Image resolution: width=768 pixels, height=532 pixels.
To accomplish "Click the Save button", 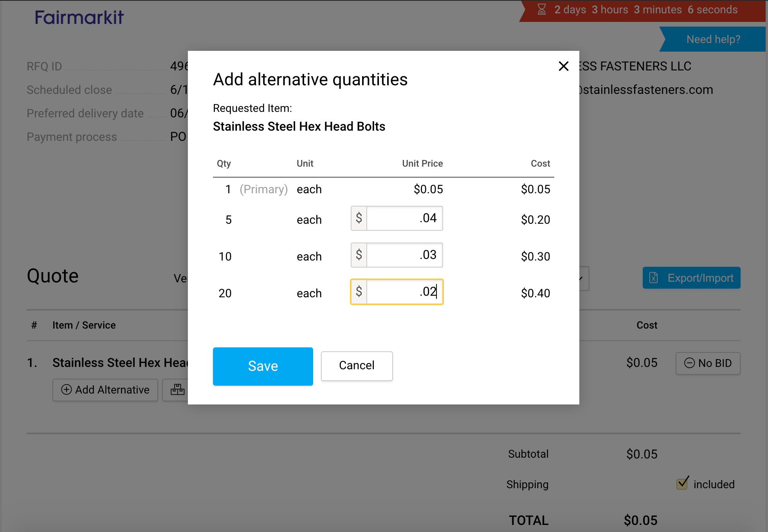I will [x=263, y=366].
